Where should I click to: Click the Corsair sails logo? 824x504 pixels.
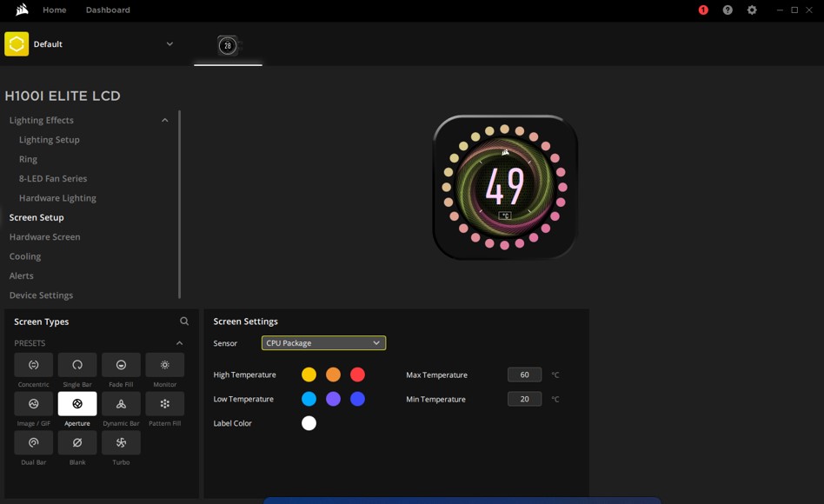(x=22, y=10)
